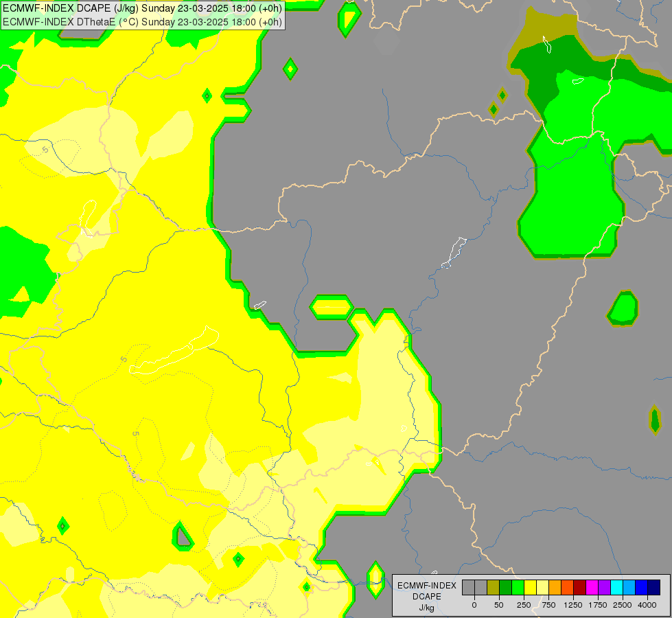This screenshot has height=618, width=672.
Task: Select the bright green legend swatch
Action: click(518, 588)
